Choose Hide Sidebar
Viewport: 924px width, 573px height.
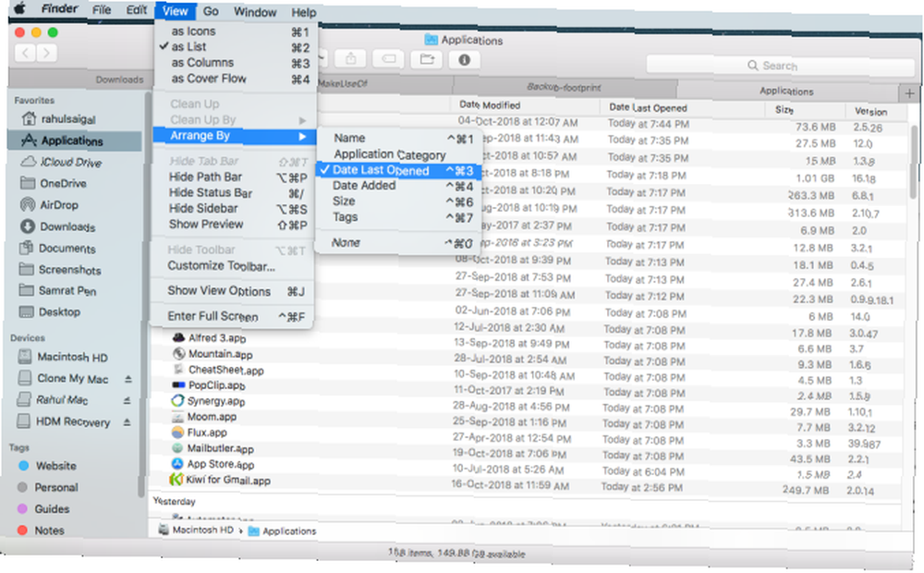click(x=234, y=209)
